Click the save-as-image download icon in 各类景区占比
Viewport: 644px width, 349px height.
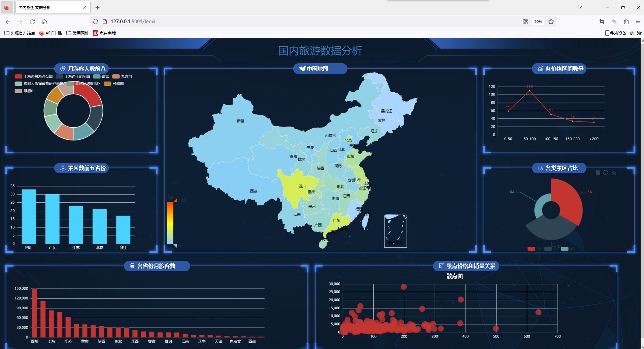[614, 173]
